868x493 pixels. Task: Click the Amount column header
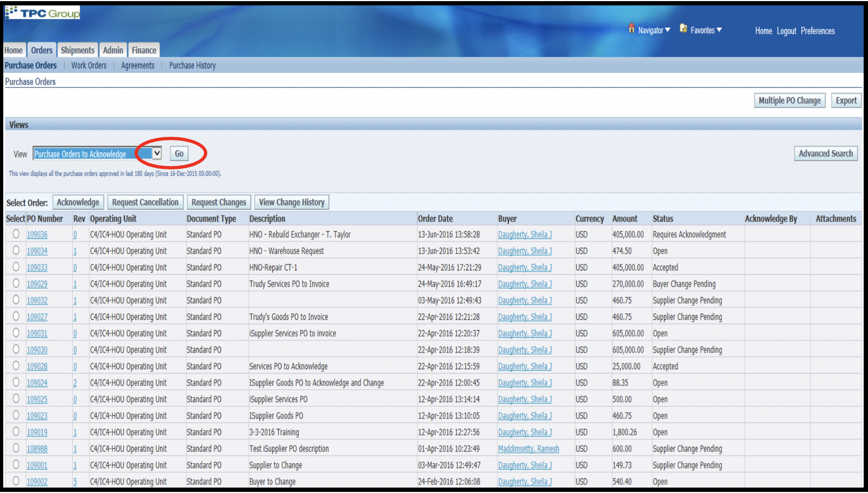coord(625,218)
